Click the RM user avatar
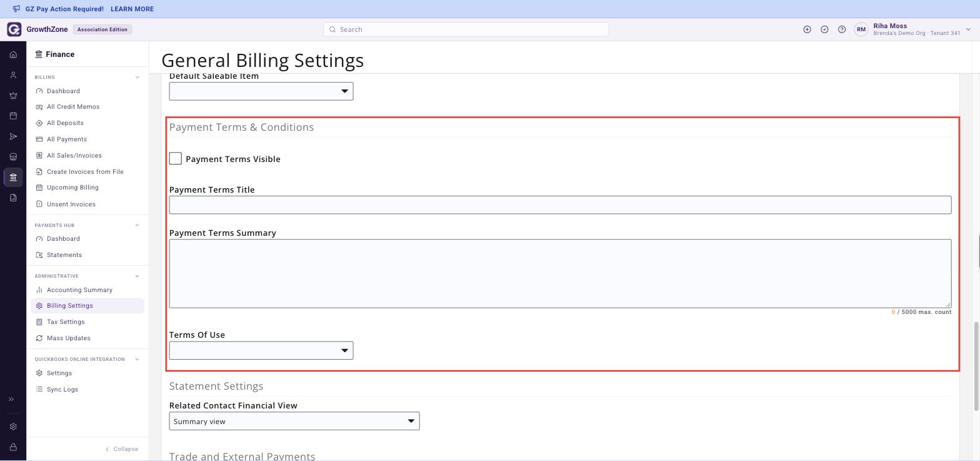The image size is (980, 461). point(861,29)
